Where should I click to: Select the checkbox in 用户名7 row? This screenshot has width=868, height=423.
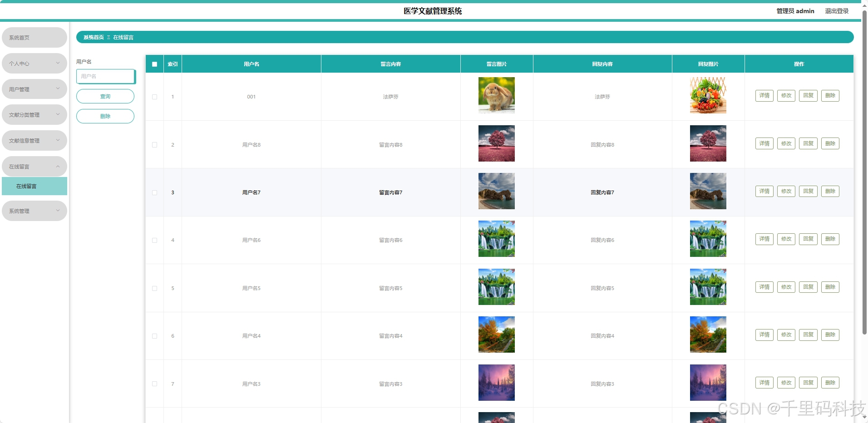154,192
